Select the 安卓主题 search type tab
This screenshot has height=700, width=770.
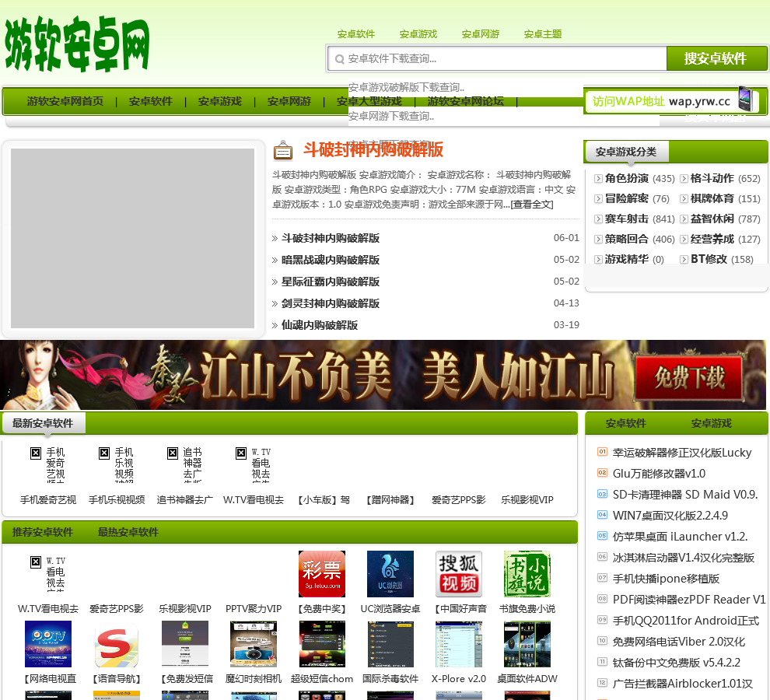coord(543,34)
